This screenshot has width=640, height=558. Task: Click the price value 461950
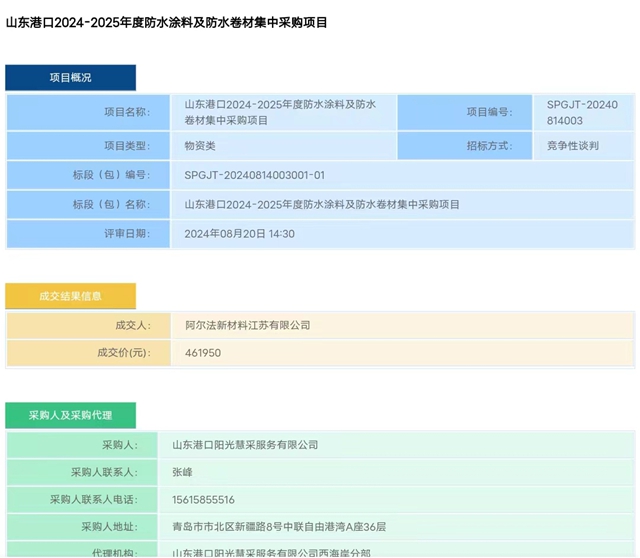[x=203, y=353]
